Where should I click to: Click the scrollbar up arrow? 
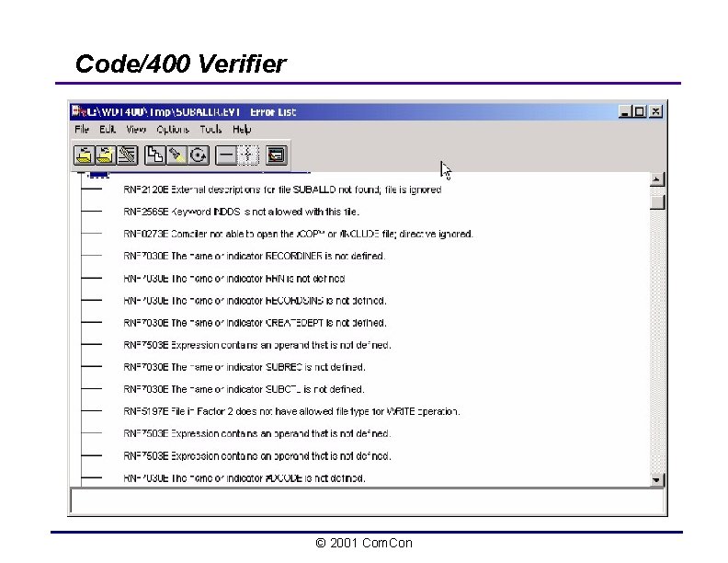click(657, 179)
